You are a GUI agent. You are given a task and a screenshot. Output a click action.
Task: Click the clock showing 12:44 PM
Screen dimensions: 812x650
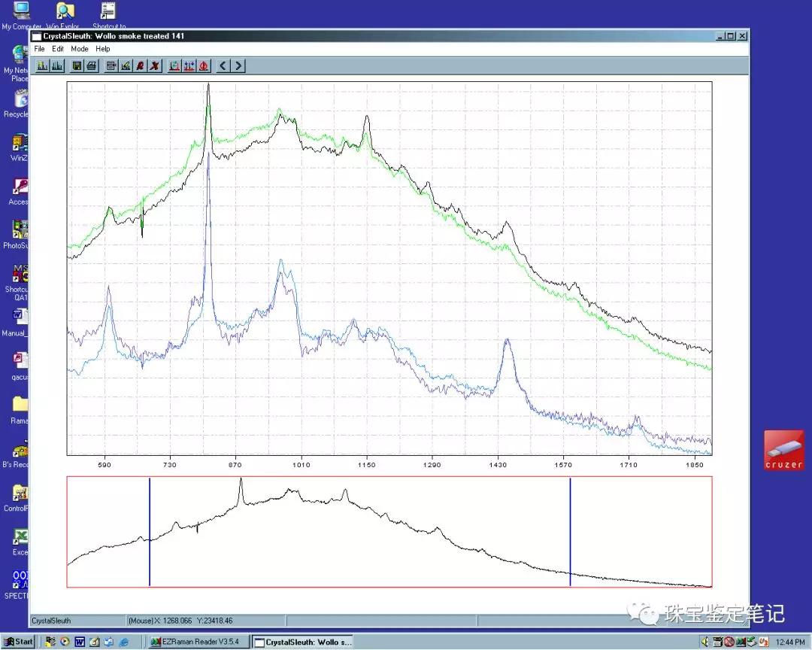pos(789,642)
